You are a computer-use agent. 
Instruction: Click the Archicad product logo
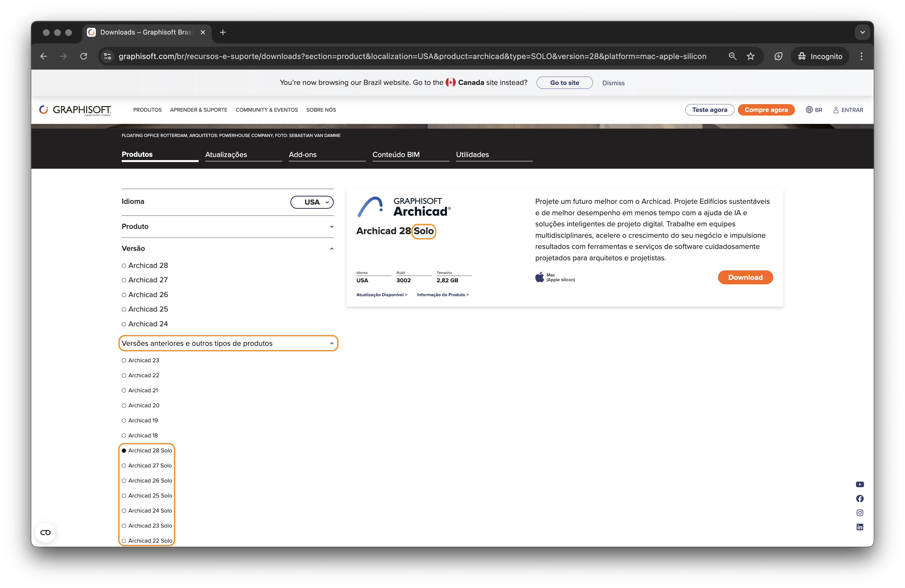point(404,207)
